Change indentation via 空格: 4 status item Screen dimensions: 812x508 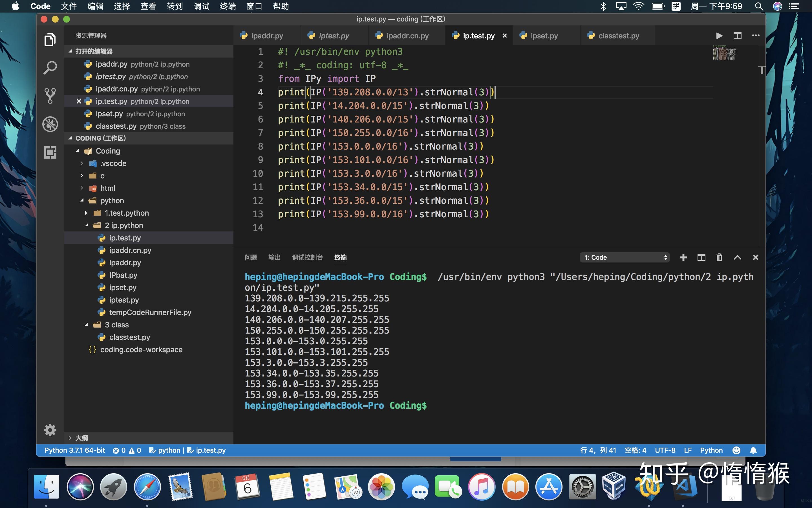pyautogui.click(x=635, y=450)
